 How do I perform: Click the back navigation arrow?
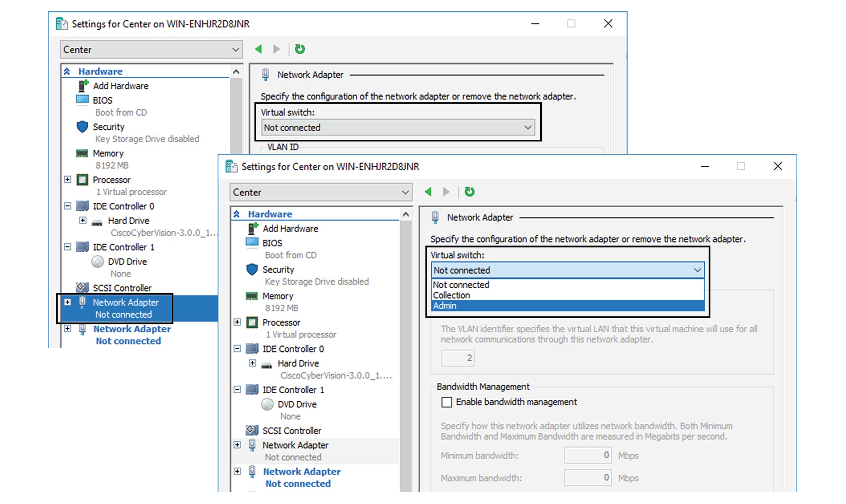point(428,192)
